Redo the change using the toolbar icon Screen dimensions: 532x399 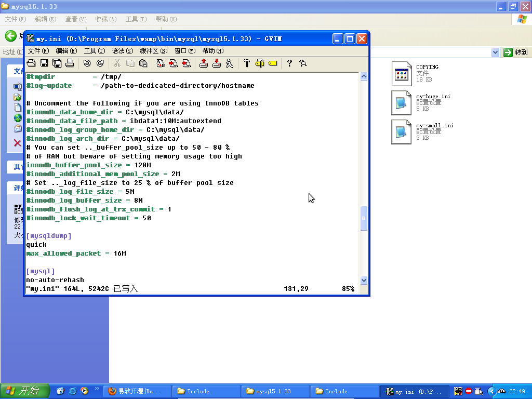[100, 63]
